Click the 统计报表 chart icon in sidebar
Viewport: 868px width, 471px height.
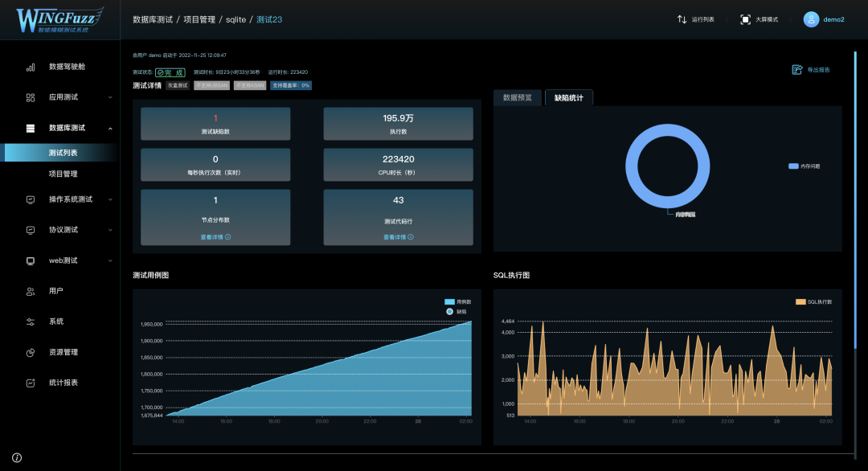pyautogui.click(x=31, y=383)
